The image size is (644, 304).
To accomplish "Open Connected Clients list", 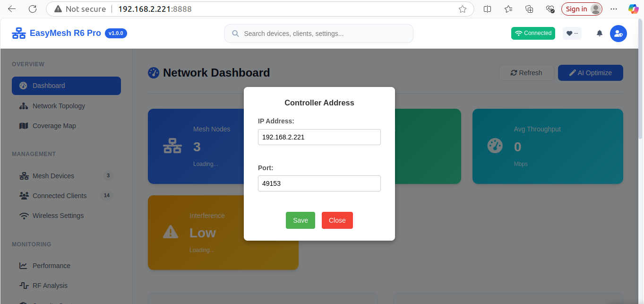I will coord(60,196).
